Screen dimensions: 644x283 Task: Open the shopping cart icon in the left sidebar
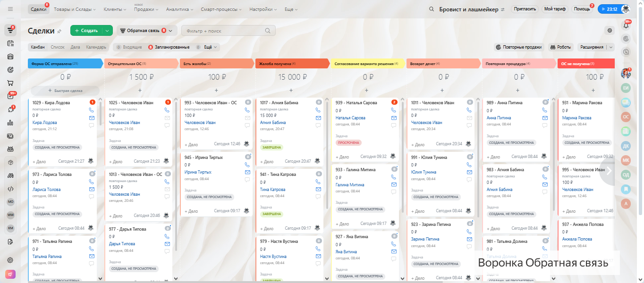click(x=10, y=83)
